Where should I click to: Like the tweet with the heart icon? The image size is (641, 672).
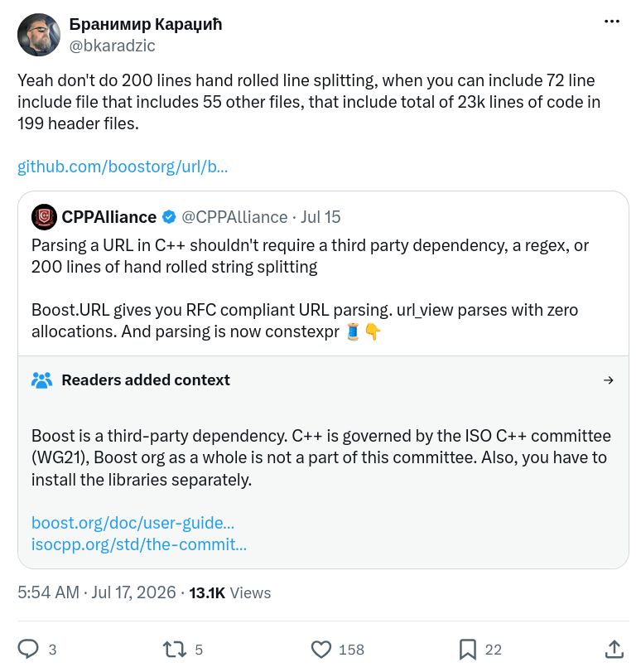pos(321,649)
